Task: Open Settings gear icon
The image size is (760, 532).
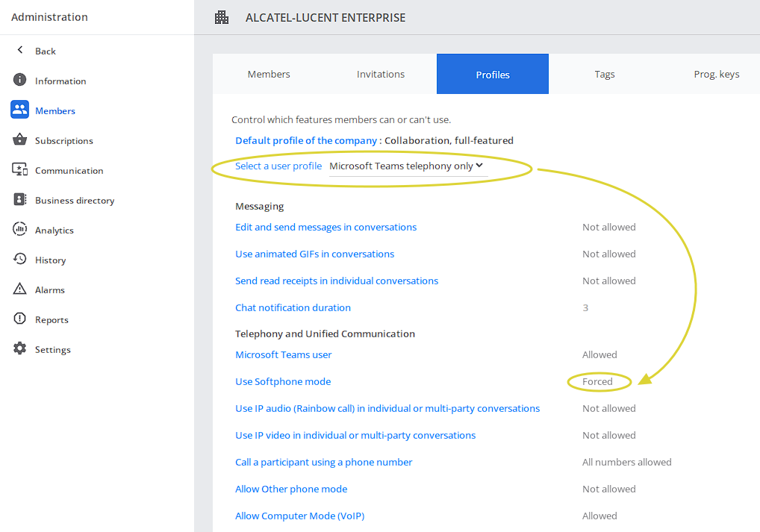Action: pos(20,349)
